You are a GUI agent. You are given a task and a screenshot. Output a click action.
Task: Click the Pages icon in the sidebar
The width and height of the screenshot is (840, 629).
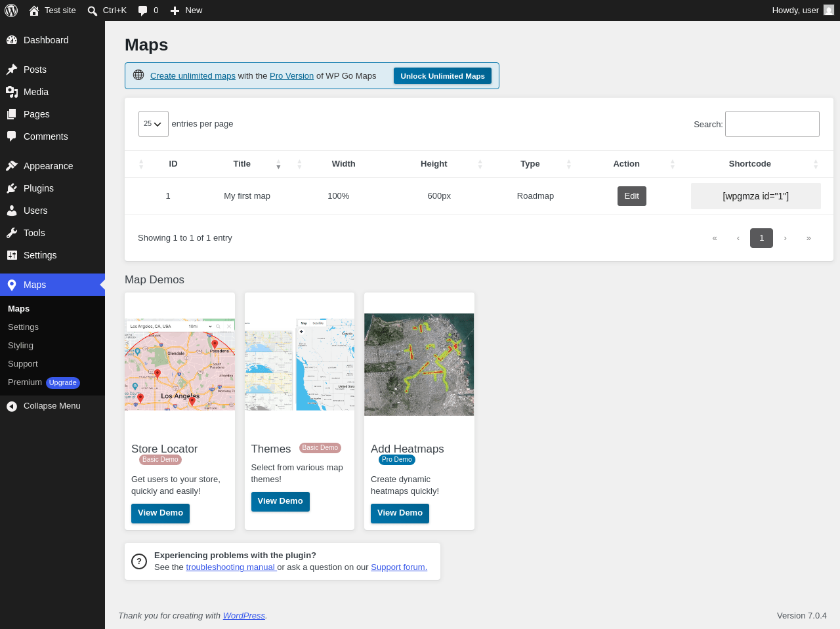tap(12, 114)
